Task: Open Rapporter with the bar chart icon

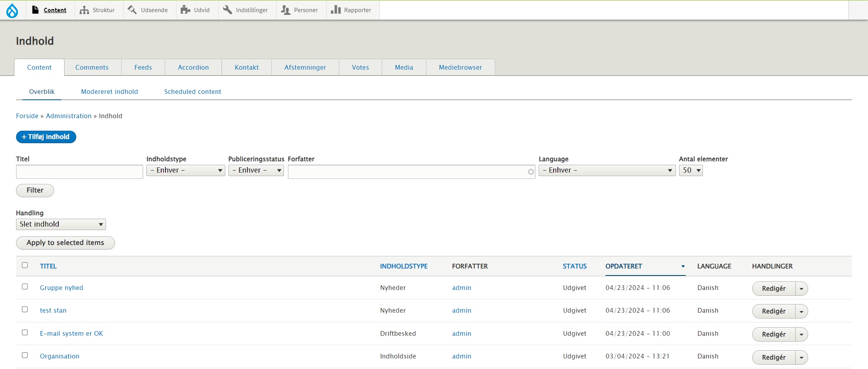Action: click(x=335, y=10)
